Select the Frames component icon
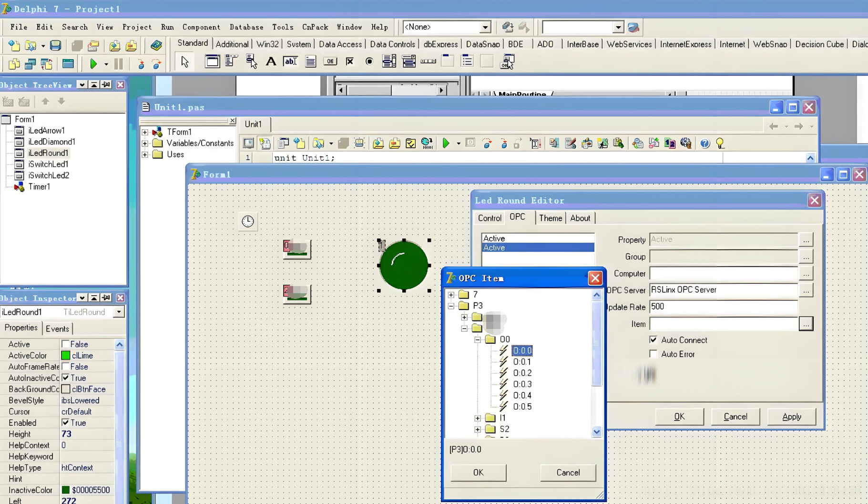The height and width of the screenshot is (504, 868). pos(212,61)
